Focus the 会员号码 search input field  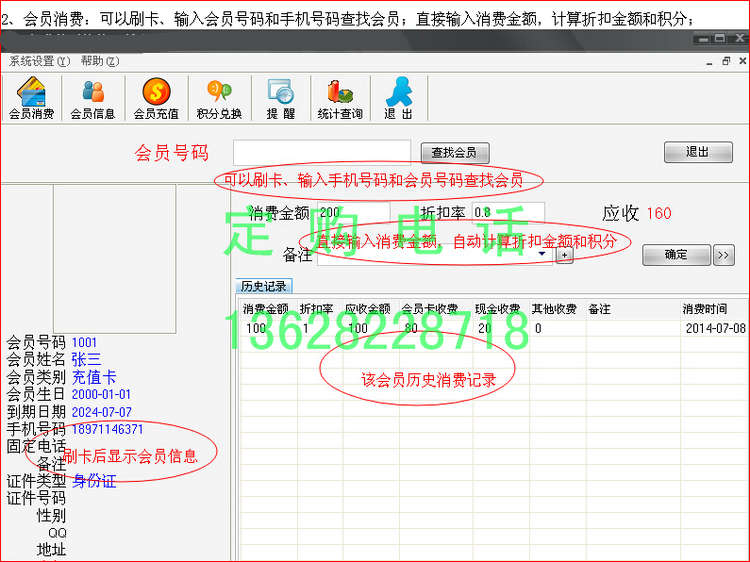point(322,153)
